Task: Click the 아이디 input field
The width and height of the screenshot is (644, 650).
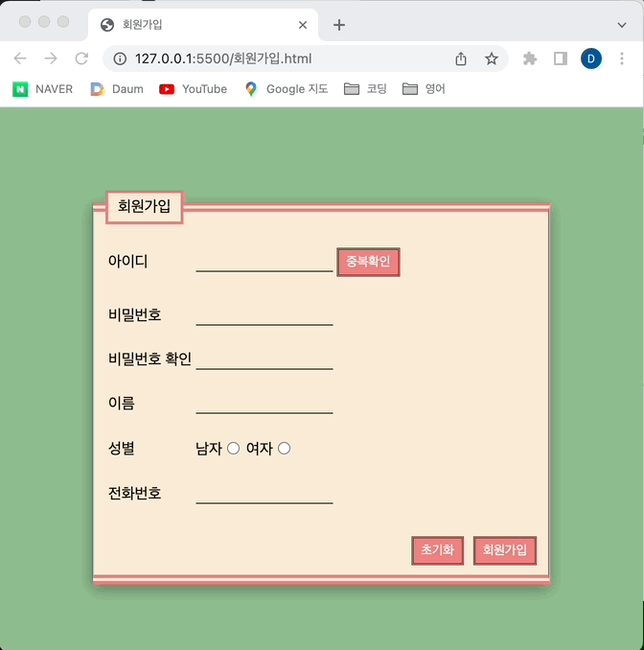Action: [264, 262]
